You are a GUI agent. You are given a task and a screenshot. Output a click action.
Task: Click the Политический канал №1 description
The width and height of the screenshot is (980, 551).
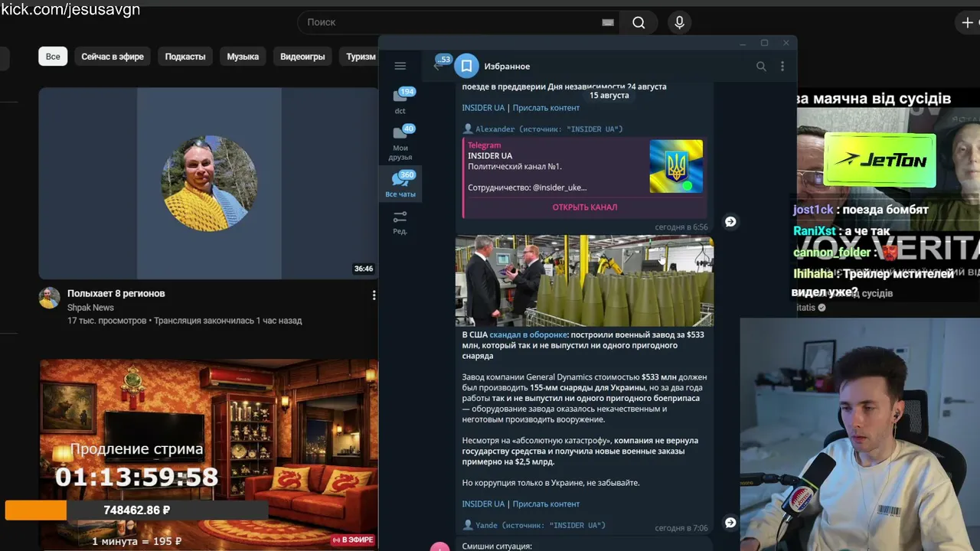point(515,167)
